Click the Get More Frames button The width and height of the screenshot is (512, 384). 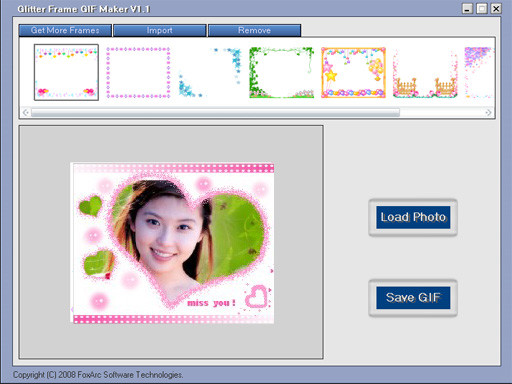point(65,30)
